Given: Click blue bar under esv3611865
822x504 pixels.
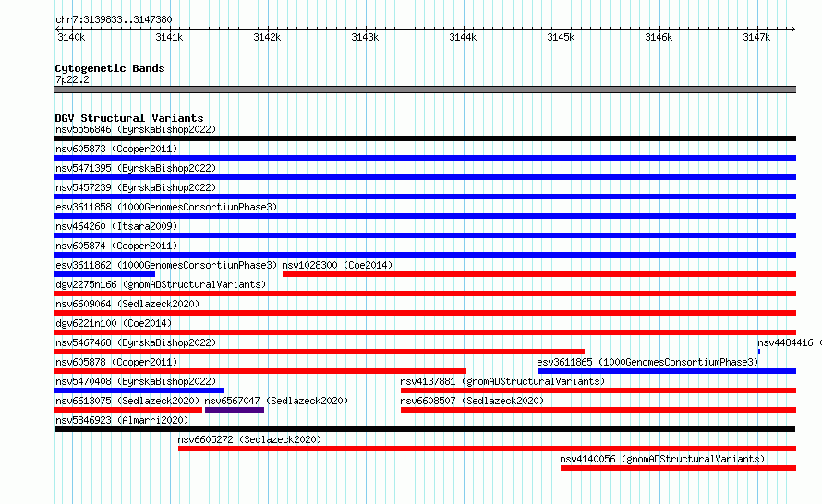Looking at the screenshot, I should coord(667,371).
